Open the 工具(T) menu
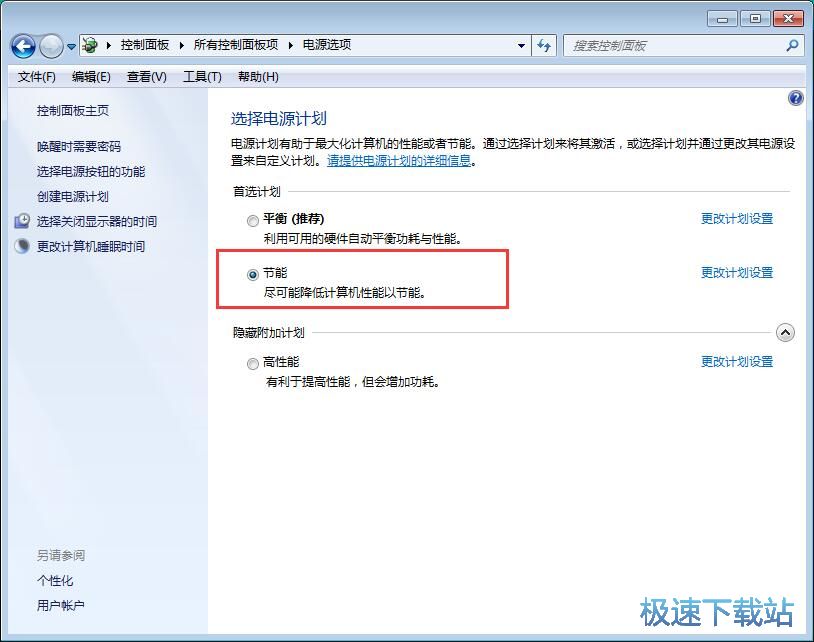 click(x=202, y=77)
